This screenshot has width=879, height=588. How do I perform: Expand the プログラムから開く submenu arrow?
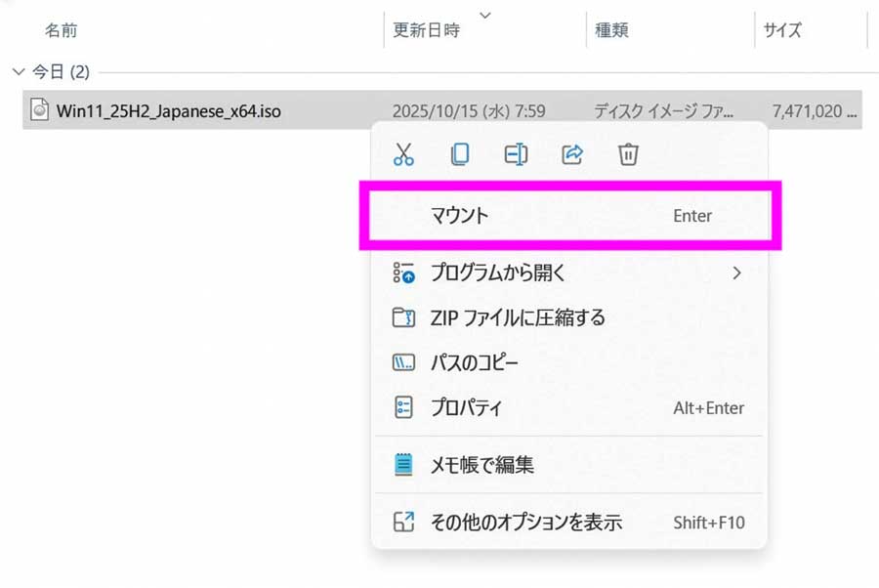[737, 273]
